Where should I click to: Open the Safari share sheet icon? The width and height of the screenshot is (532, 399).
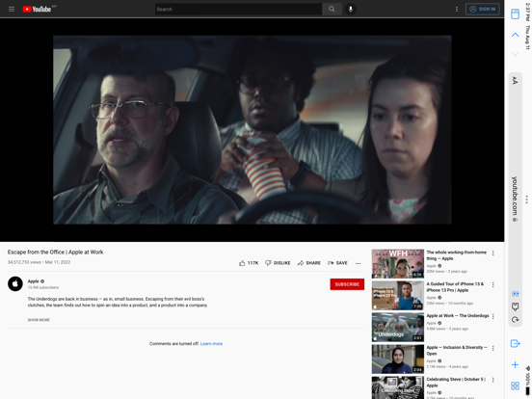[515, 343]
